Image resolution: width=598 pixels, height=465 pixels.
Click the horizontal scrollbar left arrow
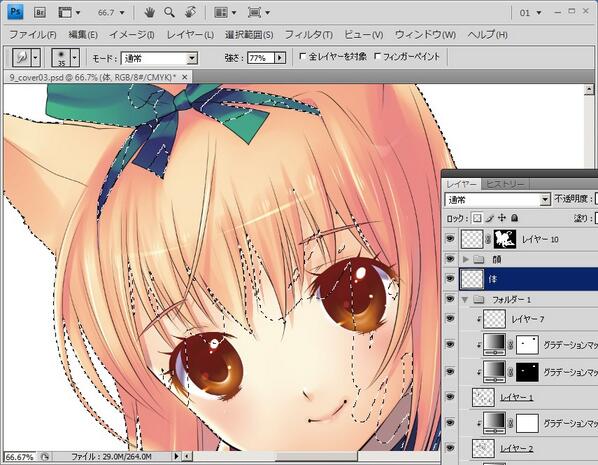click(x=187, y=456)
